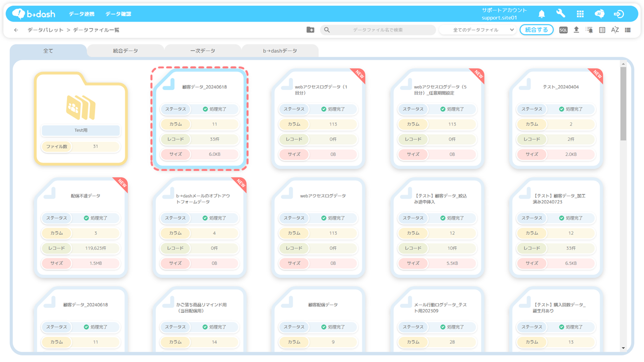Click the table sheet view icon
Viewport: 644px width, 362px height.
click(x=602, y=30)
